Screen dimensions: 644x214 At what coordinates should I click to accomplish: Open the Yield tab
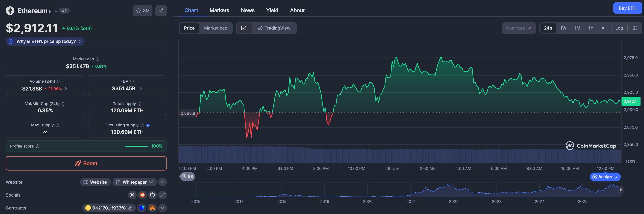click(272, 10)
